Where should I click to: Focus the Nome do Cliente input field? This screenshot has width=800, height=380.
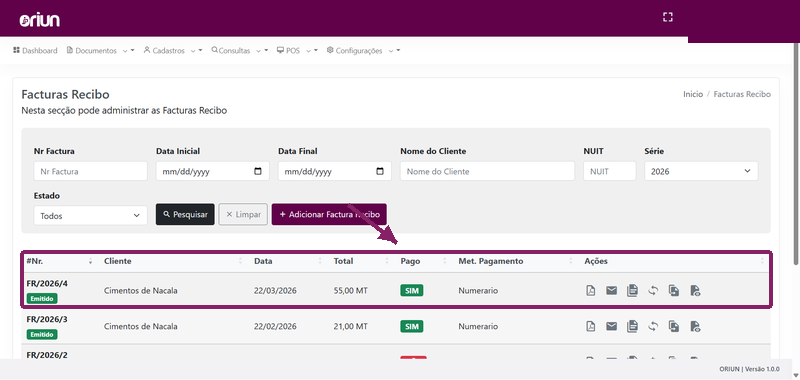[x=487, y=171]
